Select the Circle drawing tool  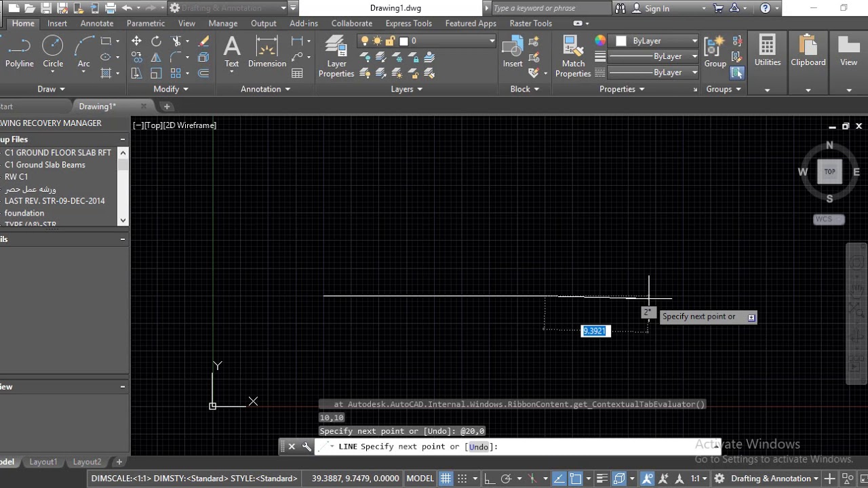click(53, 52)
